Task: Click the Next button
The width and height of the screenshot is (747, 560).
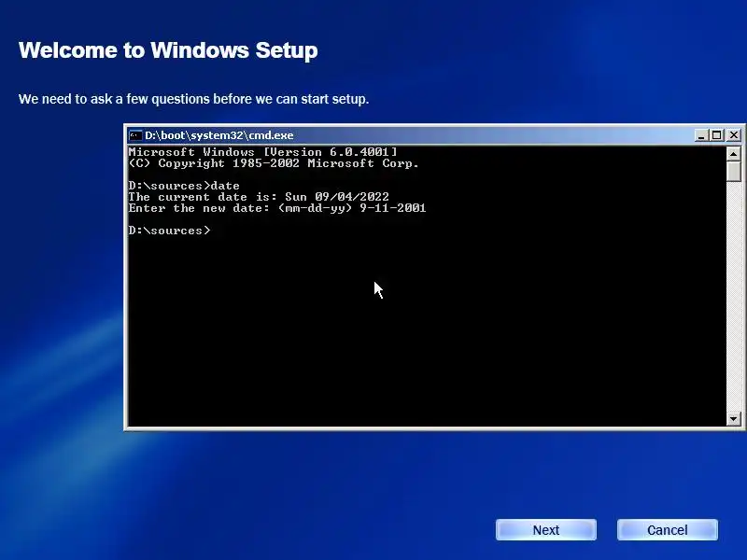Action: click(x=546, y=530)
